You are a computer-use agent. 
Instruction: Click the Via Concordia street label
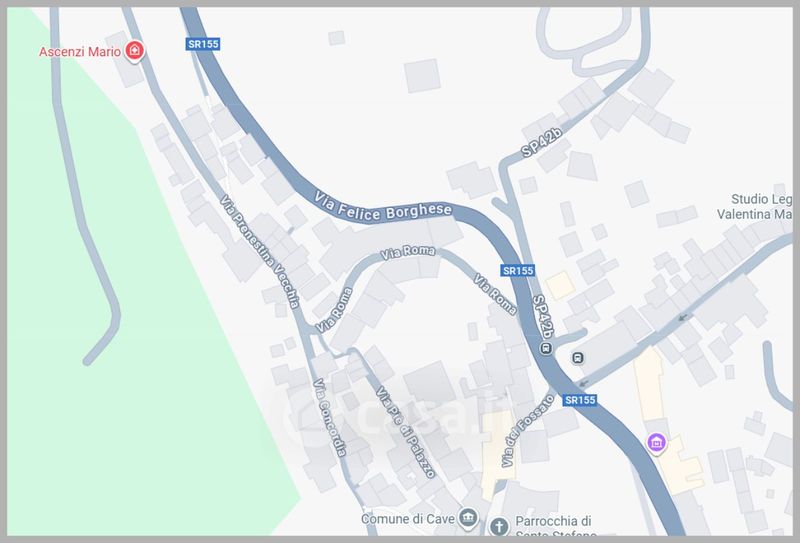[330, 417]
